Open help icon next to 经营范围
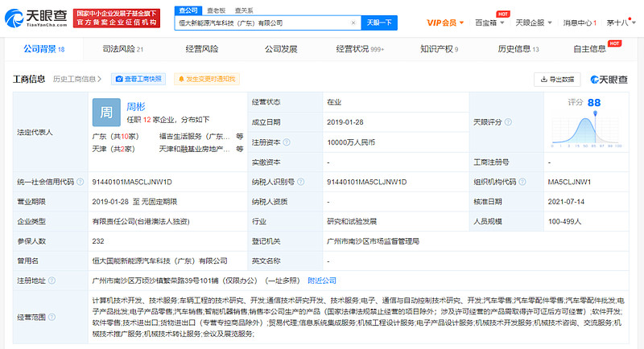This screenshot has width=644, height=349. tap(52, 317)
